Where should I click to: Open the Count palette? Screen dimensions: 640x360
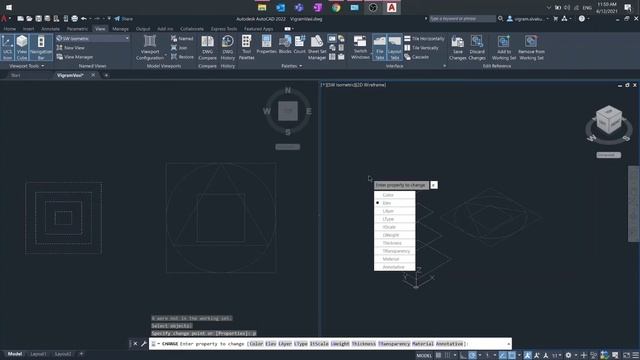pos(300,45)
